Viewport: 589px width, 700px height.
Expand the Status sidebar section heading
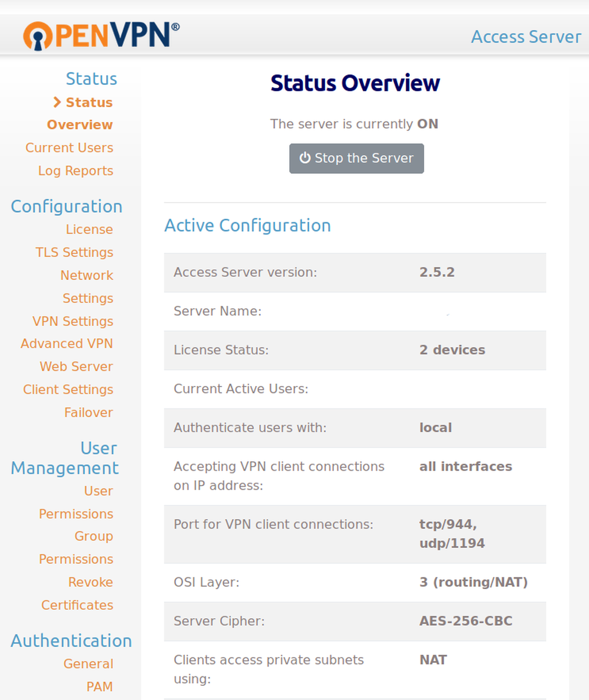(91, 79)
